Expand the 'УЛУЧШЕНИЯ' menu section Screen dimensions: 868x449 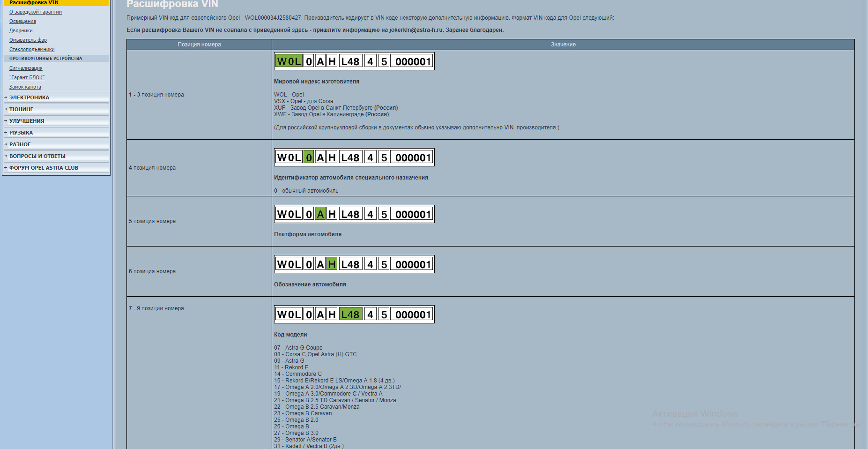tap(56, 121)
